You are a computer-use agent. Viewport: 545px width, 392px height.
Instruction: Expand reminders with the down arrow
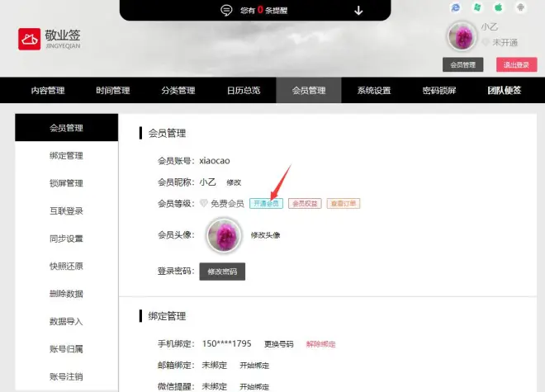click(358, 11)
